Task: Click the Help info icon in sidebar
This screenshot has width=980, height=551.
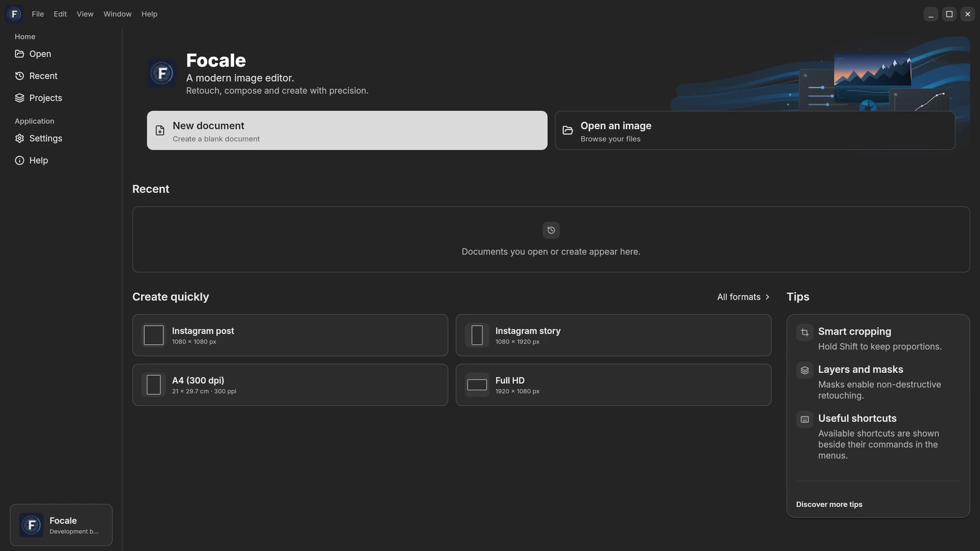Action: click(x=20, y=160)
